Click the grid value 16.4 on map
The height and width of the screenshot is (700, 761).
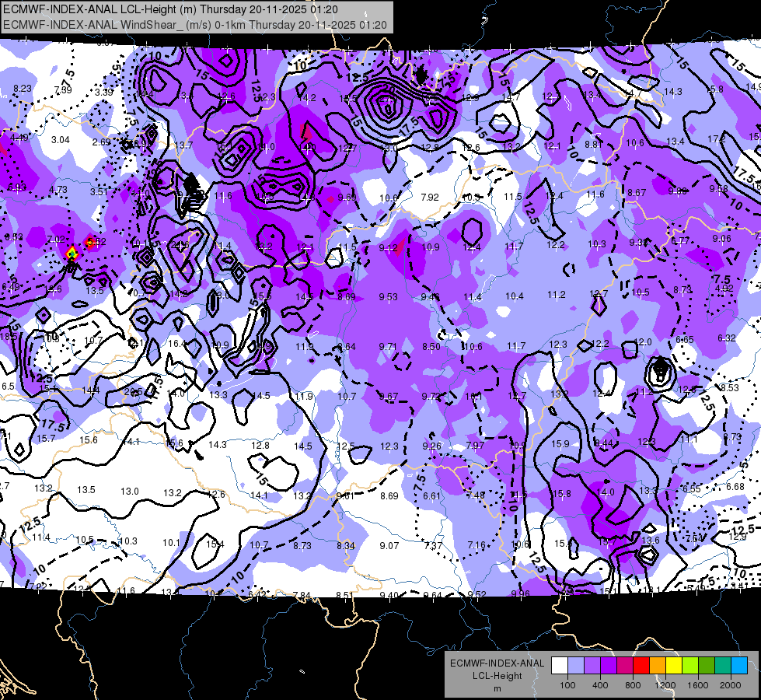(x=177, y=344)
